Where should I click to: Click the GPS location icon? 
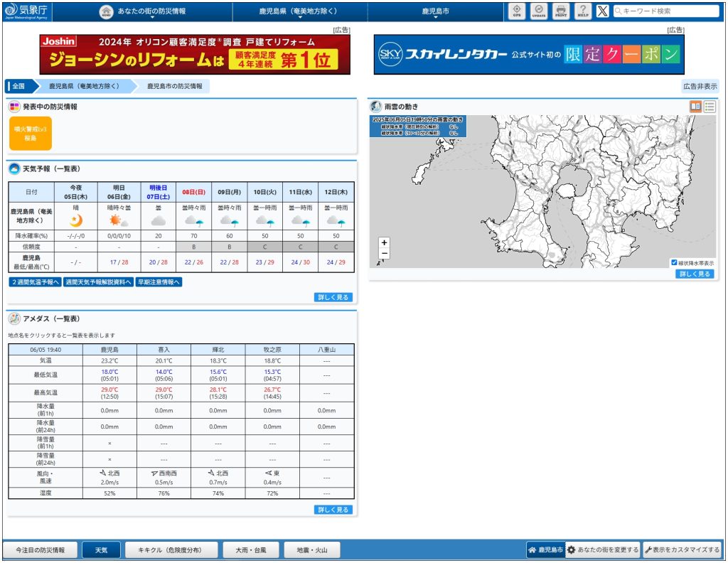click(517, 11)
